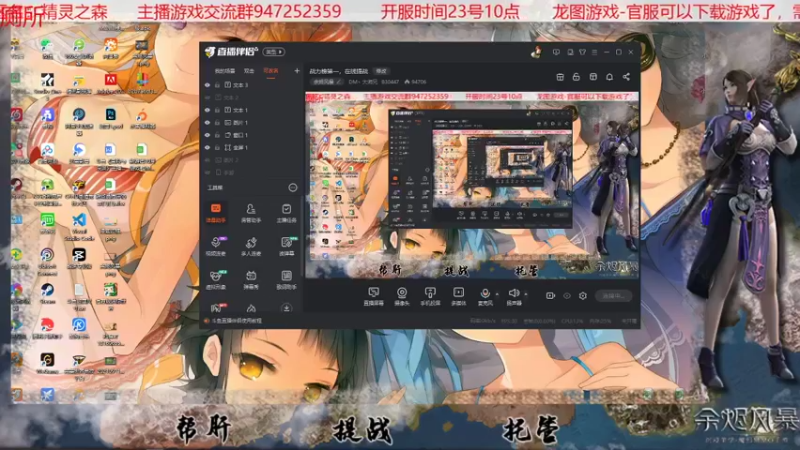Open the 房管助手 tool

[x=251, y=213]
